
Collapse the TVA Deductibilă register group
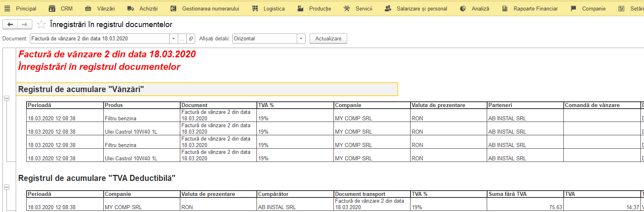point(6,187)
